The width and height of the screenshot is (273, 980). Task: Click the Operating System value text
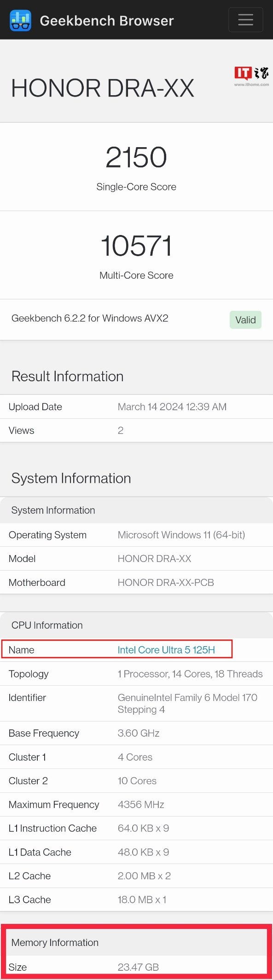click(x=181, y=535)
